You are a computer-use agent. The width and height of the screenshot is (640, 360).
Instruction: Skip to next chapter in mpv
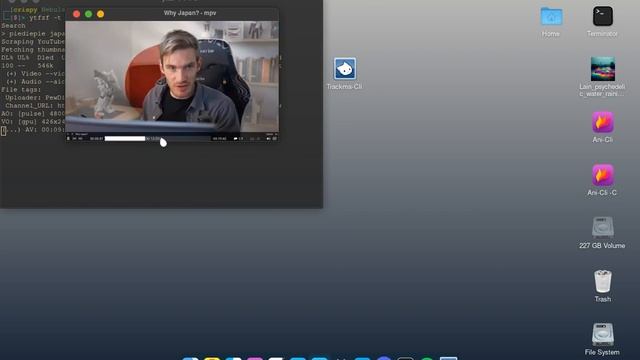pyautogui.click(x=80, y=139)
